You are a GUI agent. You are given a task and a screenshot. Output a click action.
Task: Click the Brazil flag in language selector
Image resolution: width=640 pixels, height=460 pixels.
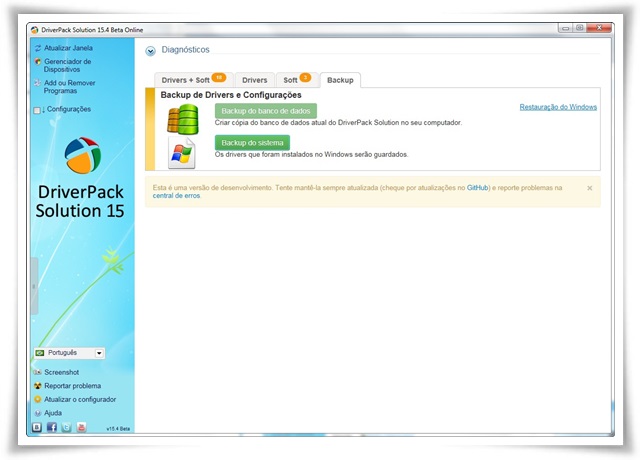click(40, 353)
